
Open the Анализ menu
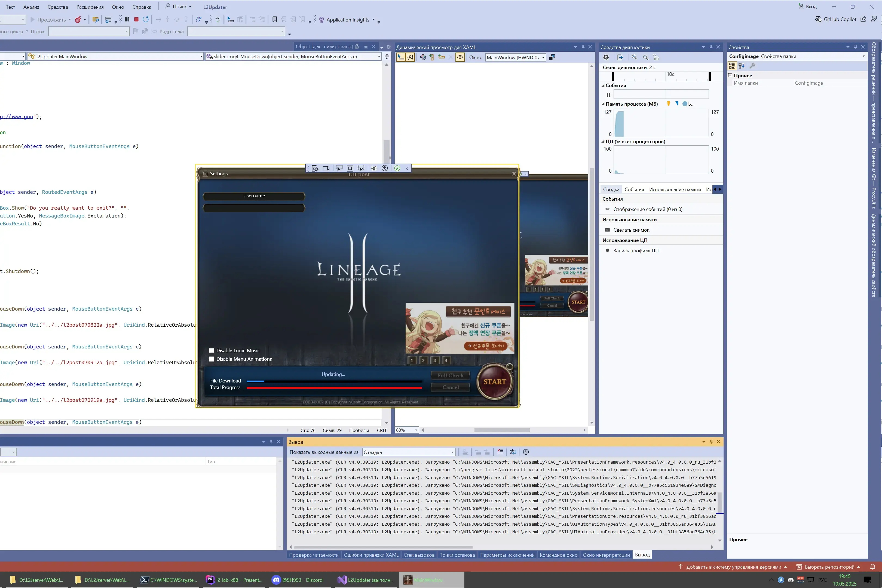tap(31, 7)
